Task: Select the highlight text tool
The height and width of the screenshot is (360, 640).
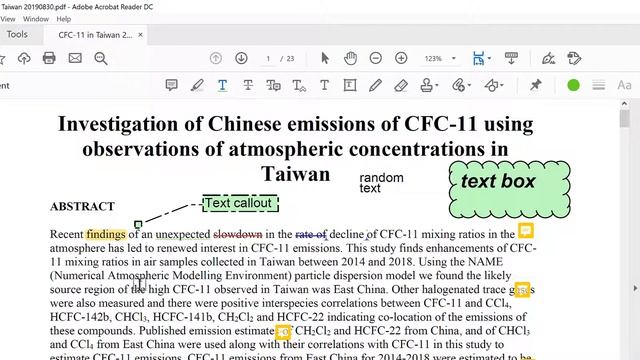Action: tap(197, 85)
